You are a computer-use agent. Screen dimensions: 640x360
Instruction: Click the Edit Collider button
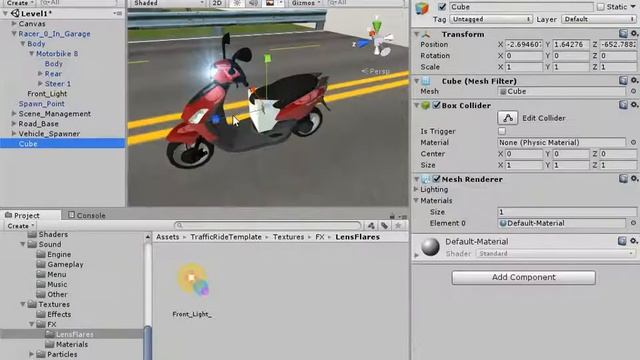(x=508, y=118)
